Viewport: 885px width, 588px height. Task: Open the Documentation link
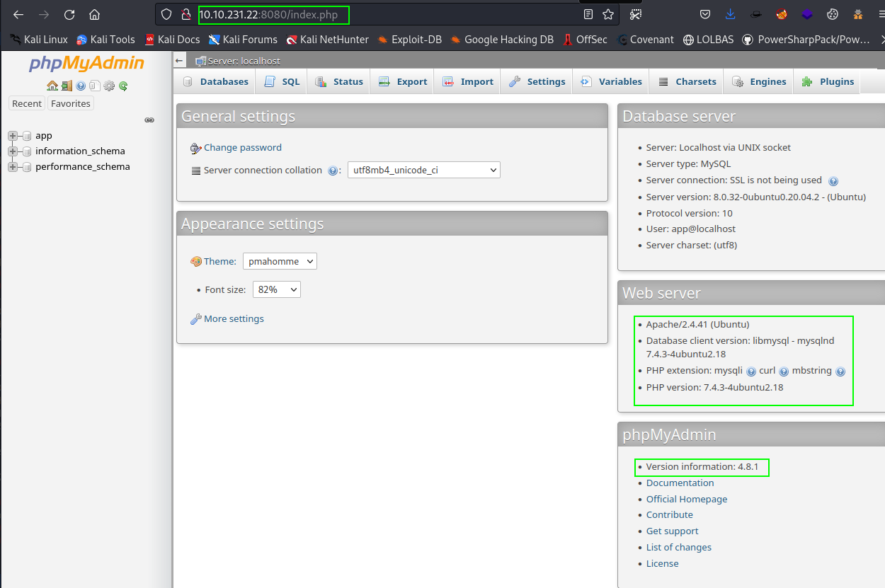(680, 483)
